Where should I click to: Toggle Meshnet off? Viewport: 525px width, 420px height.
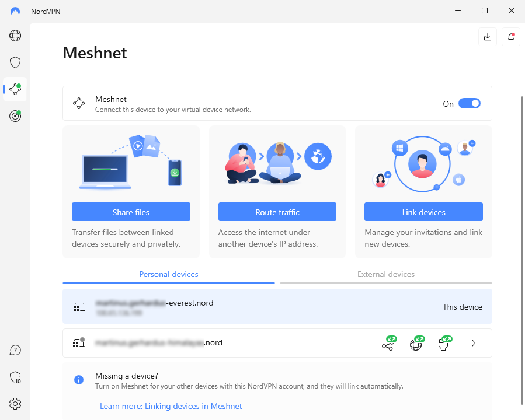tap(470, 103)
